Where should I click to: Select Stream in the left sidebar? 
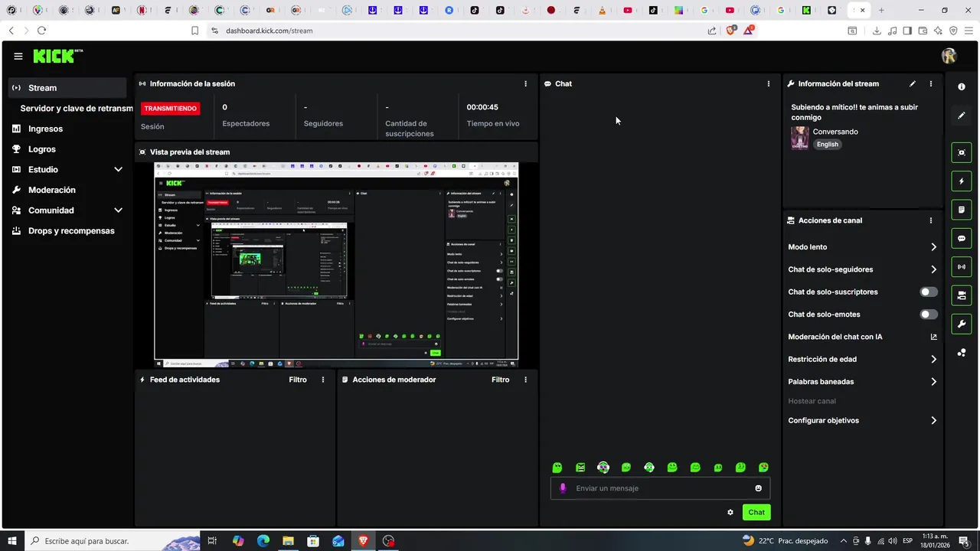[x=67, y=88]
